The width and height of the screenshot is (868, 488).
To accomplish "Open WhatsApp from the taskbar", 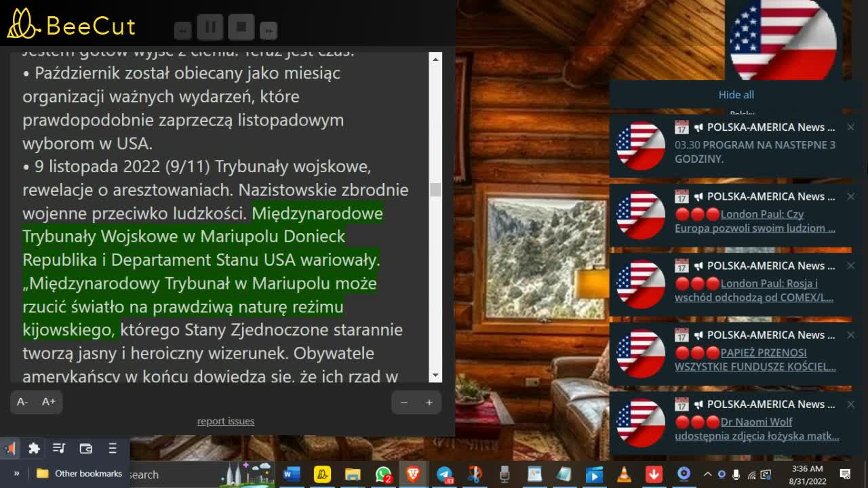I will point(383,474).
